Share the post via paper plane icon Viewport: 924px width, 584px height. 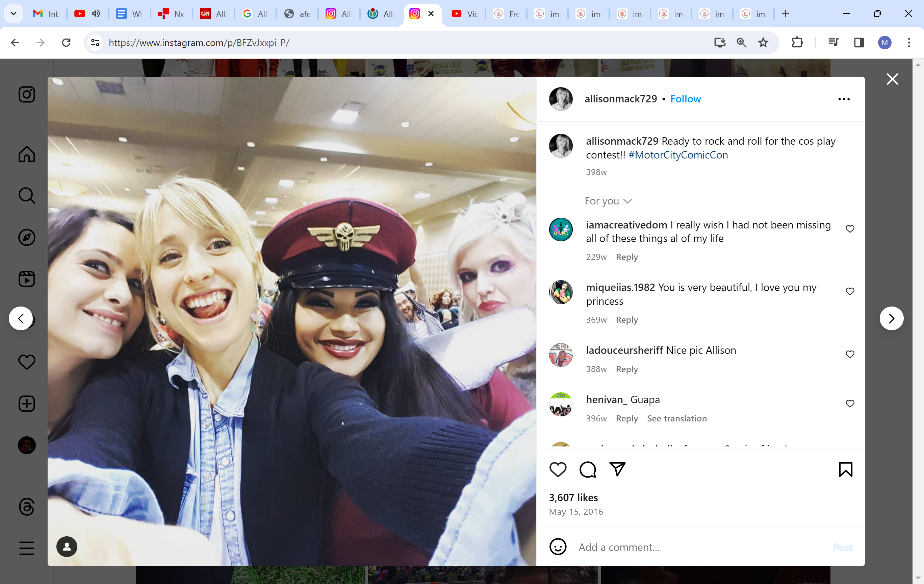(617, 469)
